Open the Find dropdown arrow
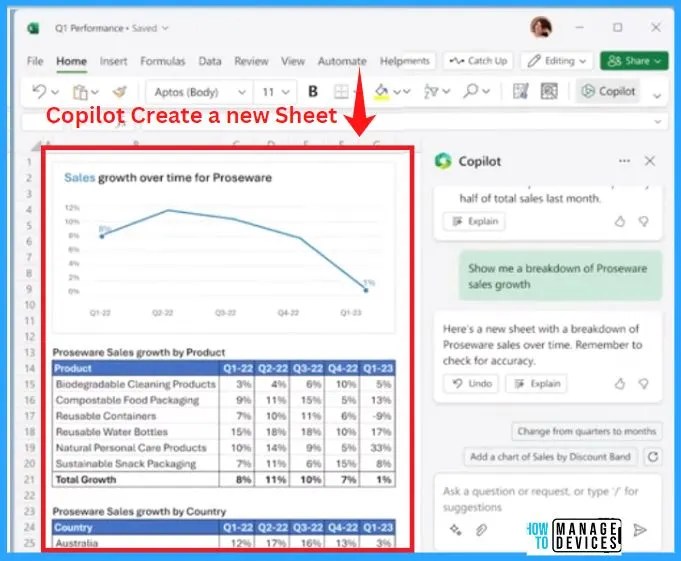Viewport: 681px width, 561px height. [486, 91]
